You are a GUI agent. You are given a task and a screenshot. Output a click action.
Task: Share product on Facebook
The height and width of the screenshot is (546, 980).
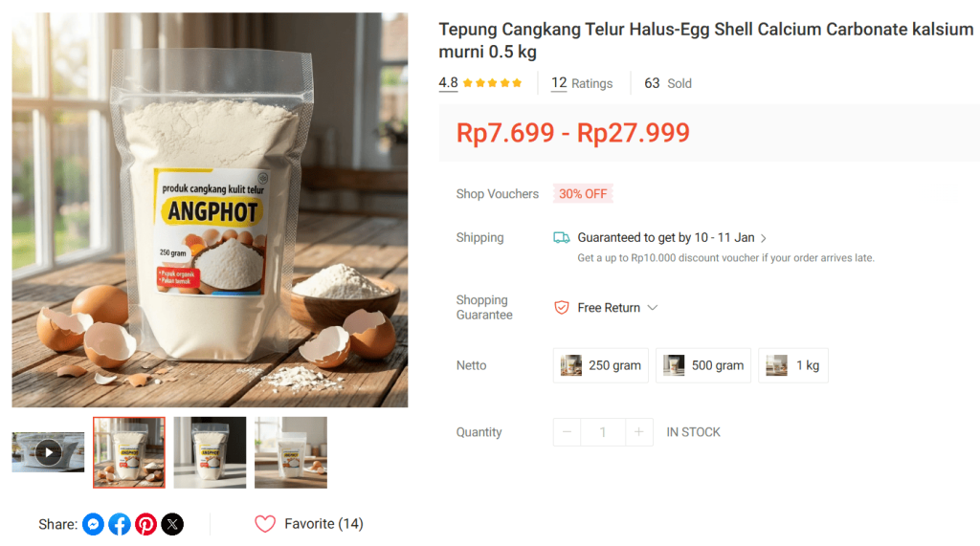click(x=120, y=524)
